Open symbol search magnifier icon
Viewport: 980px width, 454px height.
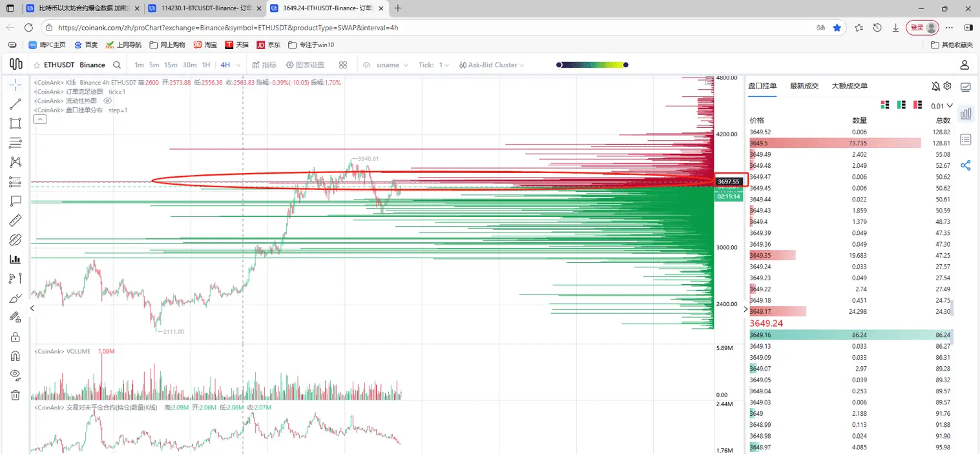click(x=117, y=65)
